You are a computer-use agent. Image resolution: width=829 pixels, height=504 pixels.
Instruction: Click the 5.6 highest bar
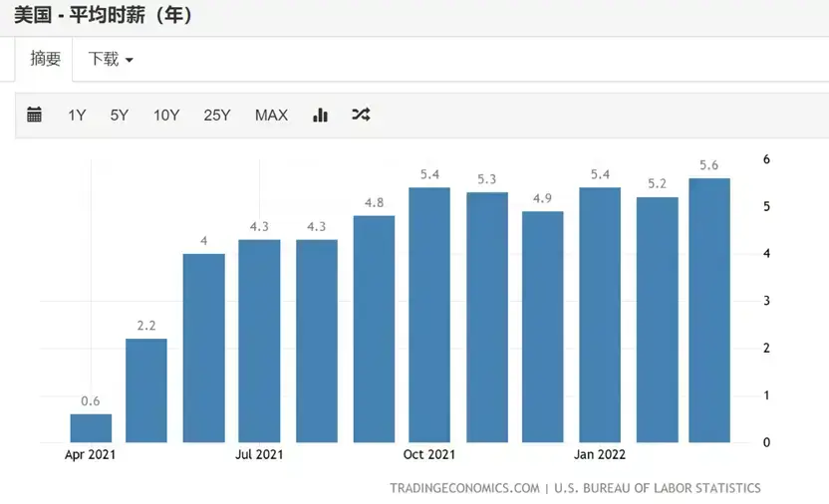coord(709,311)
